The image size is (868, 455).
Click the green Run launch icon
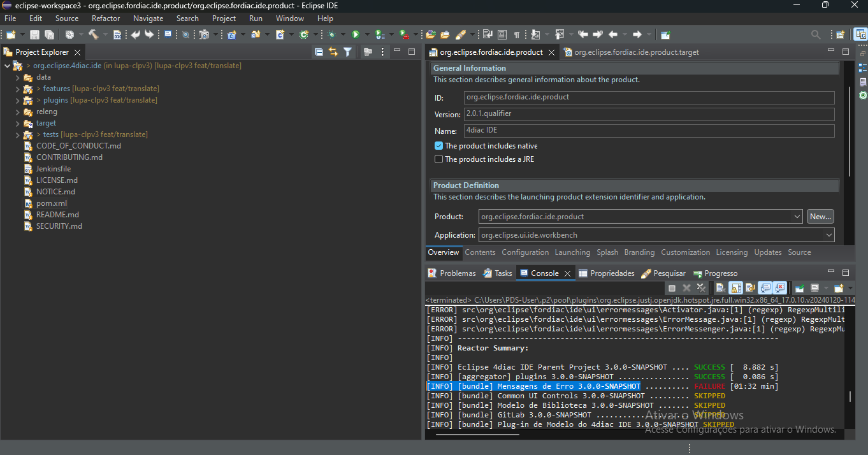(356, 34)
